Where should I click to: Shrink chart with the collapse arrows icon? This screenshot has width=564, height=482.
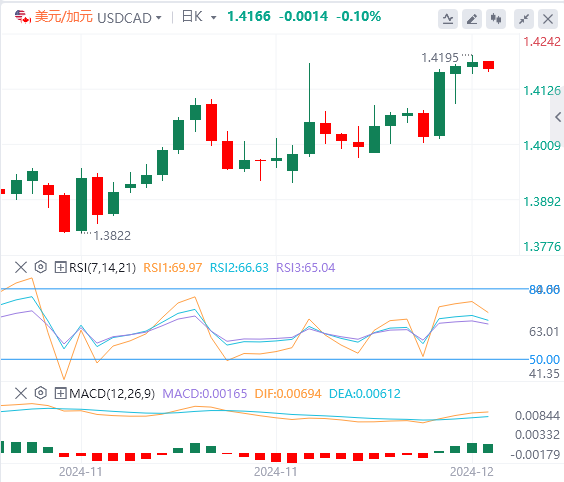click(x=524, y=19)
